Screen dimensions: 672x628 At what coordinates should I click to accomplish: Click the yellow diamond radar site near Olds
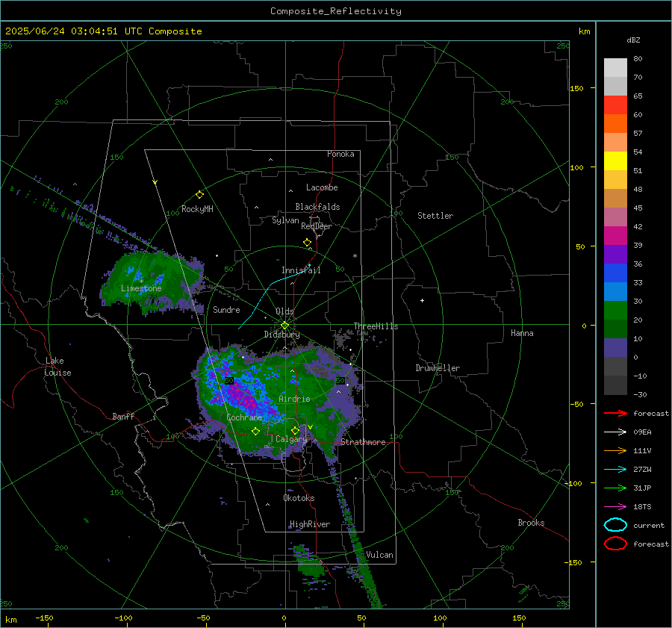click(x=284, y=326)
